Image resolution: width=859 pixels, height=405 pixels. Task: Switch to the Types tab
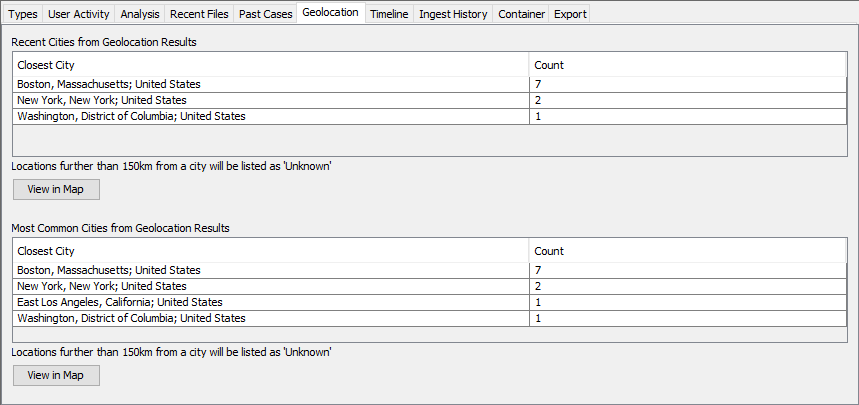click(23, 14)
